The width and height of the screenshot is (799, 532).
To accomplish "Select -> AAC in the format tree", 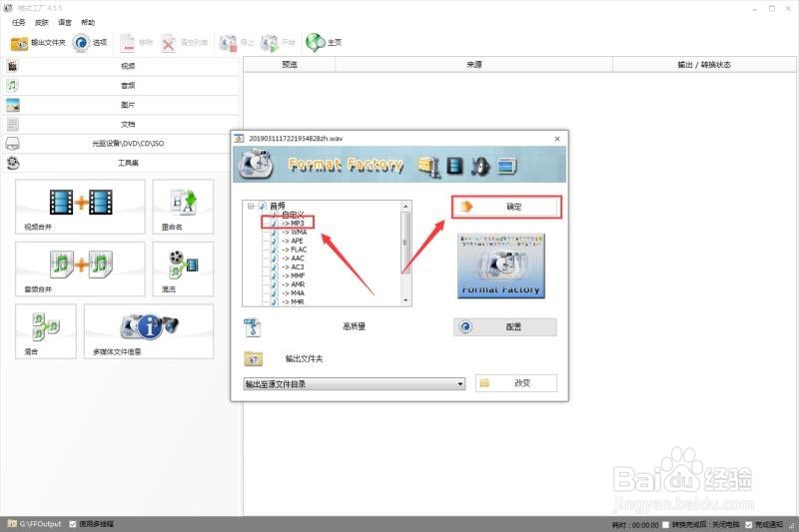I will point(293,259).
